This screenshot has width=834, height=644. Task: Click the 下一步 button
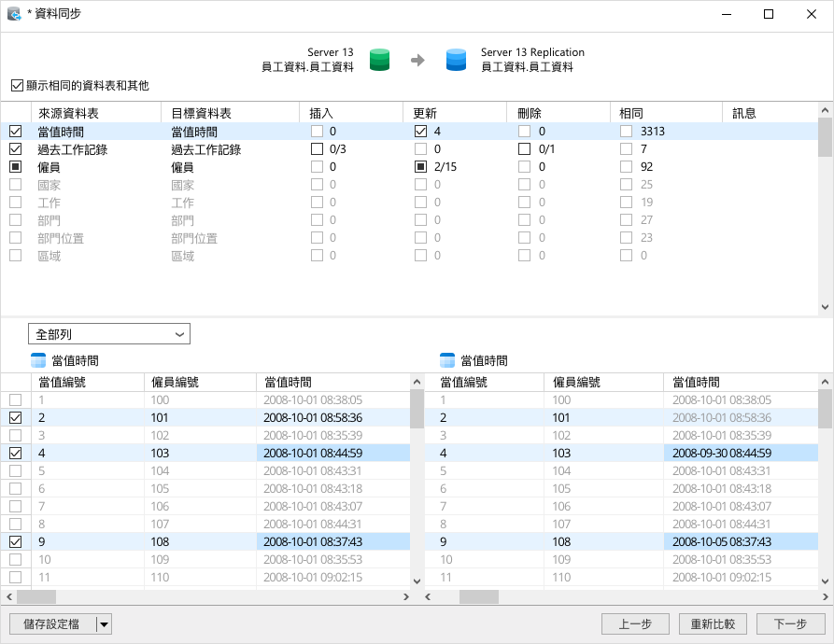(x=790, y=624)
